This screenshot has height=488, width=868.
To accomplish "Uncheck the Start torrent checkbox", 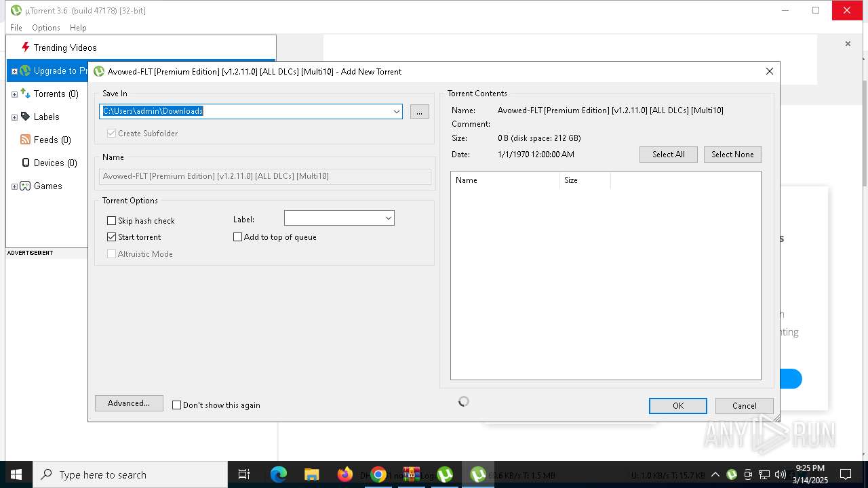I will pos(112,237).
